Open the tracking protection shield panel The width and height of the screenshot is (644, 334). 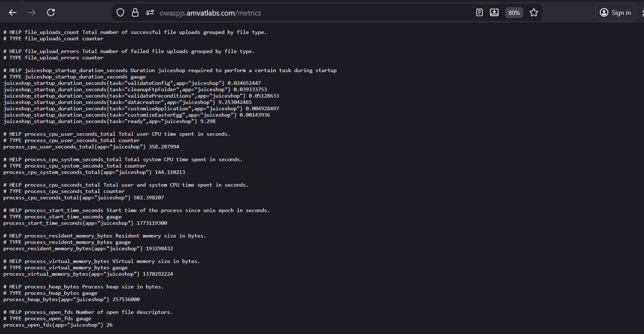pyautogui.click(x=120, y=13)
